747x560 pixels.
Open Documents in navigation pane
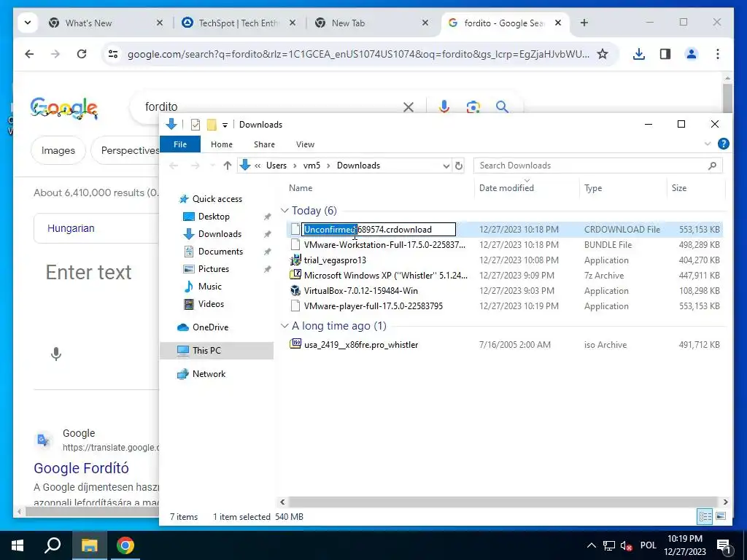(220, 252)
